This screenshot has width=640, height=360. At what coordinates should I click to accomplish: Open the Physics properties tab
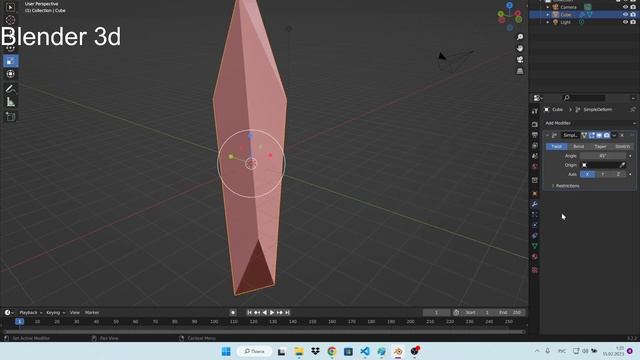pos(535,225)
